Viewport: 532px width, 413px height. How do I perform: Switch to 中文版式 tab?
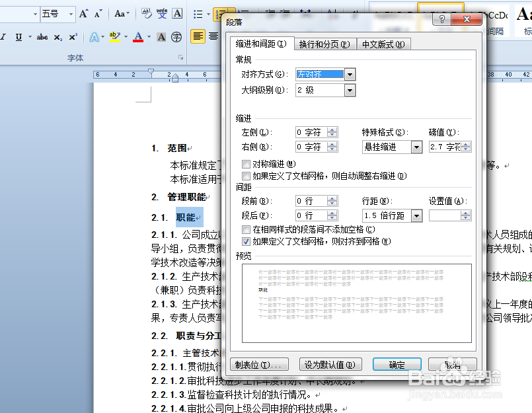point(384,44)
